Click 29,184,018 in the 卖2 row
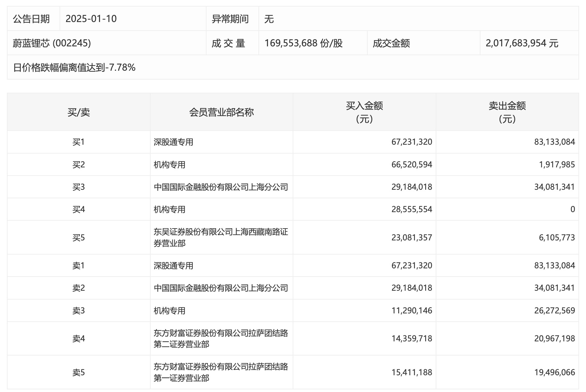The width and height of the screenshot is (586, 392). (x=412, y=288)
